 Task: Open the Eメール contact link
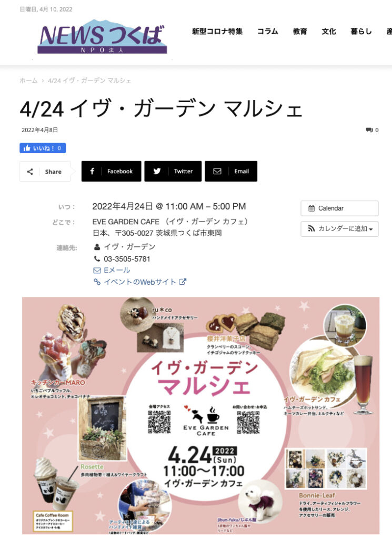point(112,270)
